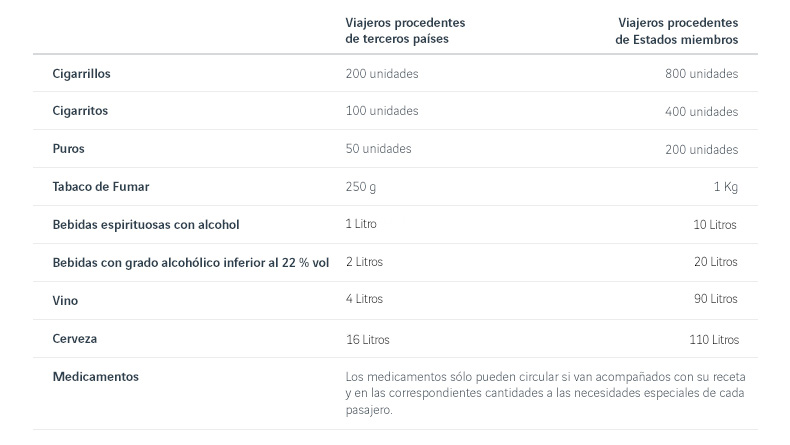Screen dimensions: 790x445
Task: Click the Puros row label
Action: [68, 149]
